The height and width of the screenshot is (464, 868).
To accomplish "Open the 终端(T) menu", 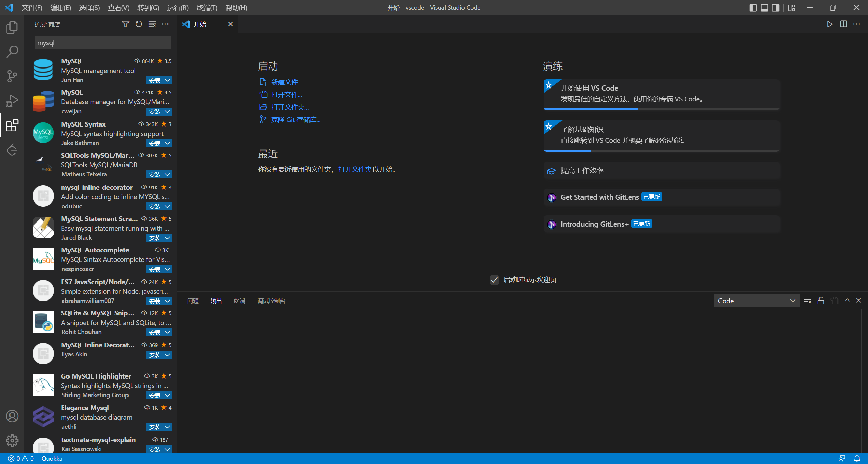I will tap(206, 7).
